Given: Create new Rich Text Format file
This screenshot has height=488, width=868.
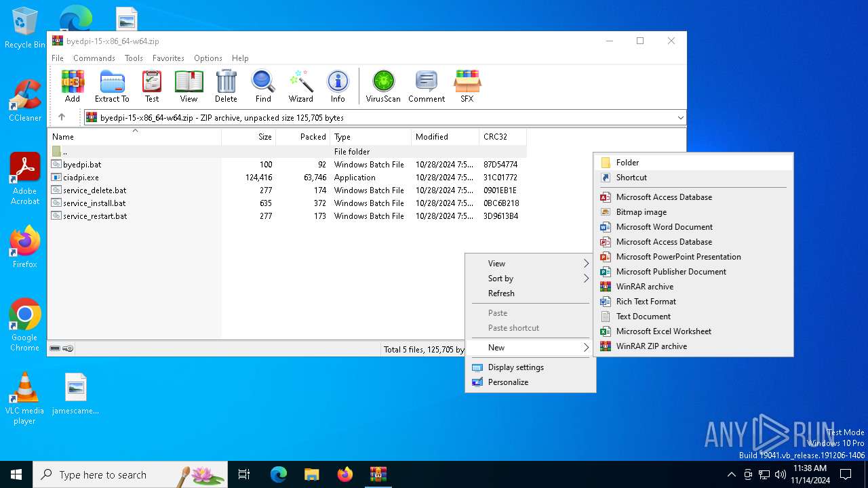Looking at the screenshot, I should [x=693, y=302].
